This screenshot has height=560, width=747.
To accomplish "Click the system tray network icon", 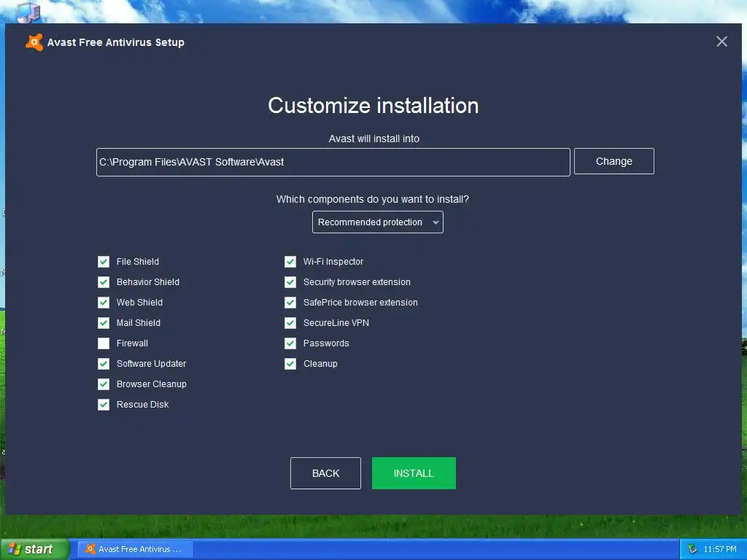I will (x=692, y=549).
